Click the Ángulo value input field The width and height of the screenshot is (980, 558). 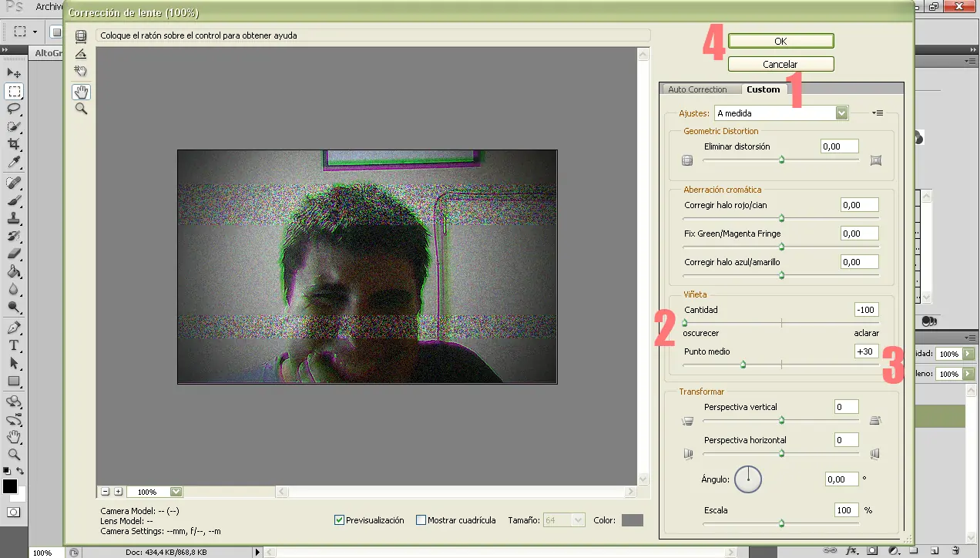[x=841, y=479]
